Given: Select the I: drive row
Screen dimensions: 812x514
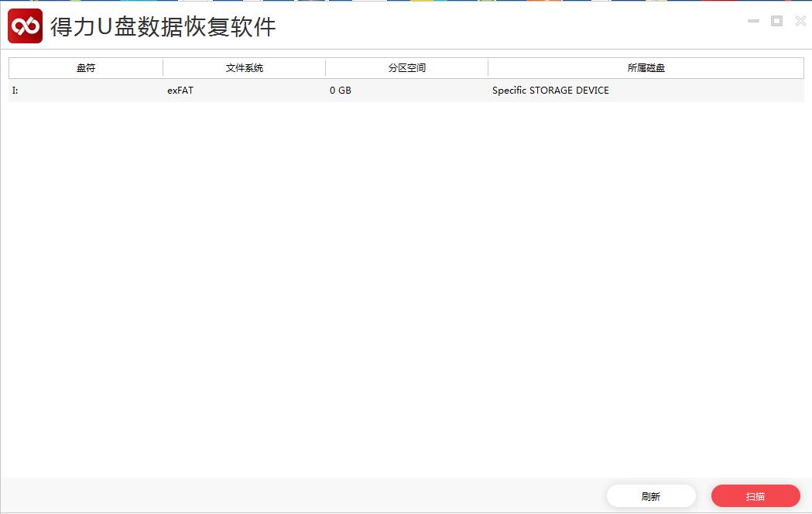Looking at the screenshot, I should point(387,90).
